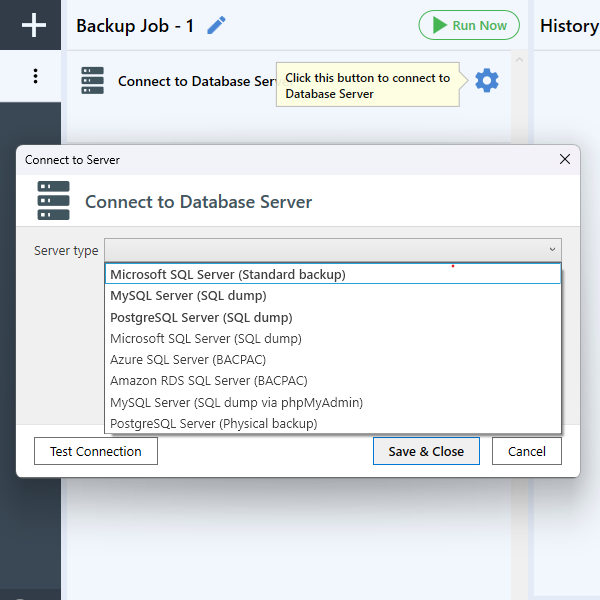Screen dimensions: 600x600
Task: Close the Connect to Server dialog
Action: pos(564,159)
